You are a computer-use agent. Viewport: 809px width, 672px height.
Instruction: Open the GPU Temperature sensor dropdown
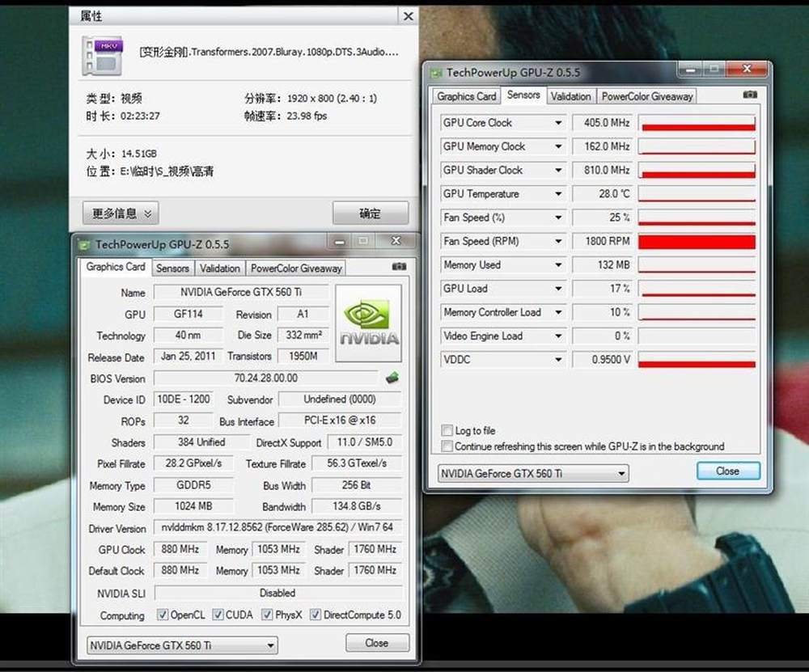558,194
